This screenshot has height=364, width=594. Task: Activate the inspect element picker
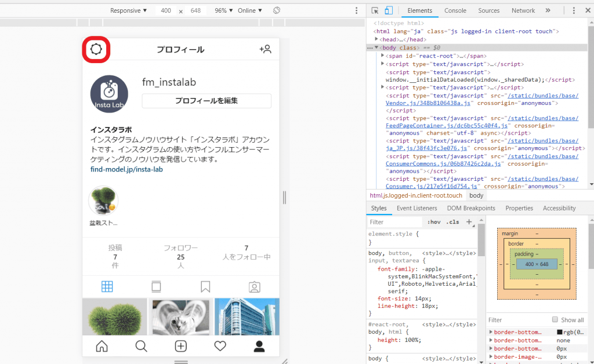coord(375,10)
